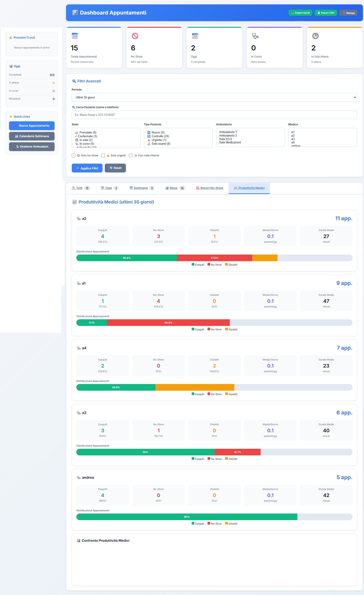Viewport: 364px width, 595px height.
Task: Toggle the Solo urgenti checkbox
Action: click(103, 155)
